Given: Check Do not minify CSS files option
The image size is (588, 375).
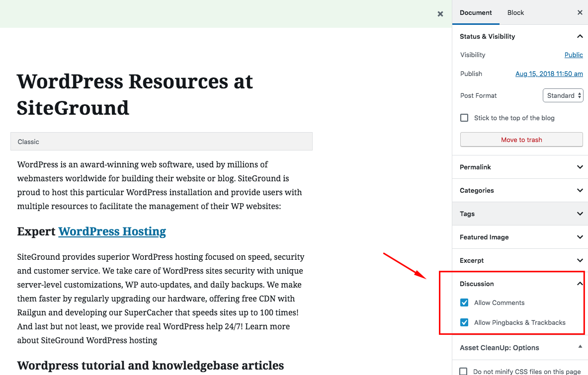Looking at the screenshot, I should [464, 371].
